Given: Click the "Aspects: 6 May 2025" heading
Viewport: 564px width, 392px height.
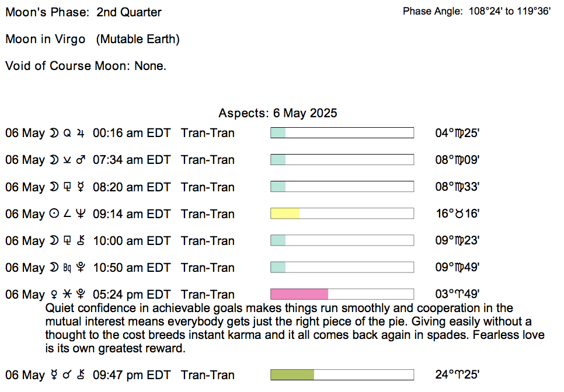Looking at the screenshot, I should point(277,113).
